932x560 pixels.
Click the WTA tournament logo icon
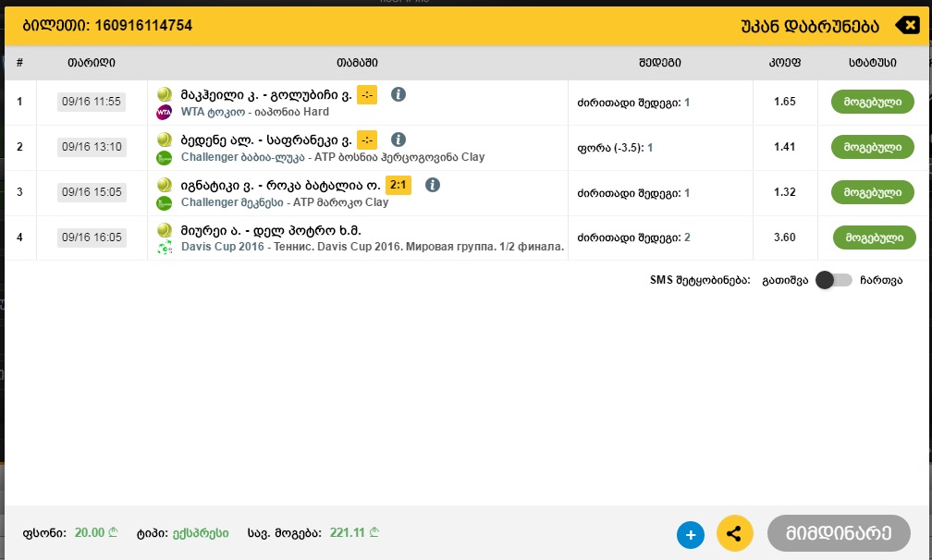164,112
